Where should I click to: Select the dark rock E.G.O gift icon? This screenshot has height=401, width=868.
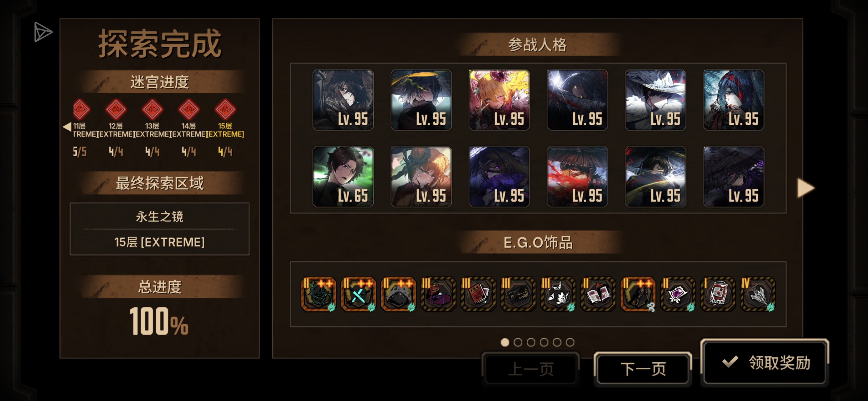pos(398,294)
